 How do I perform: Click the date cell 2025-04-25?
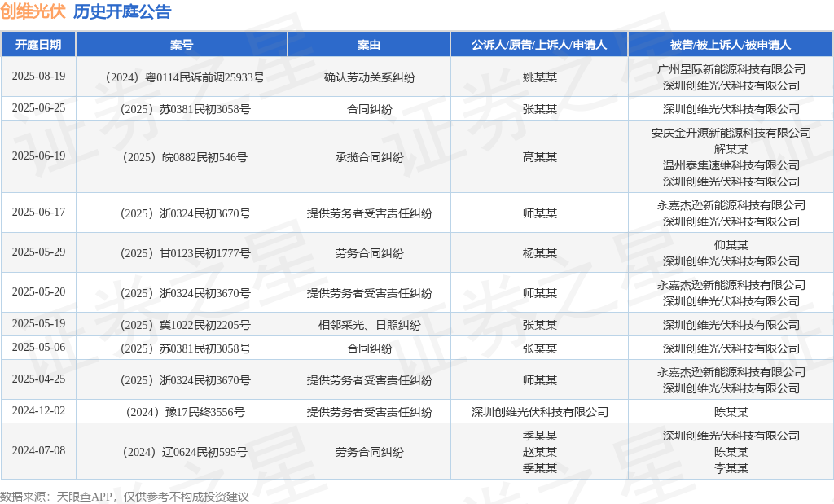point(38,379)
